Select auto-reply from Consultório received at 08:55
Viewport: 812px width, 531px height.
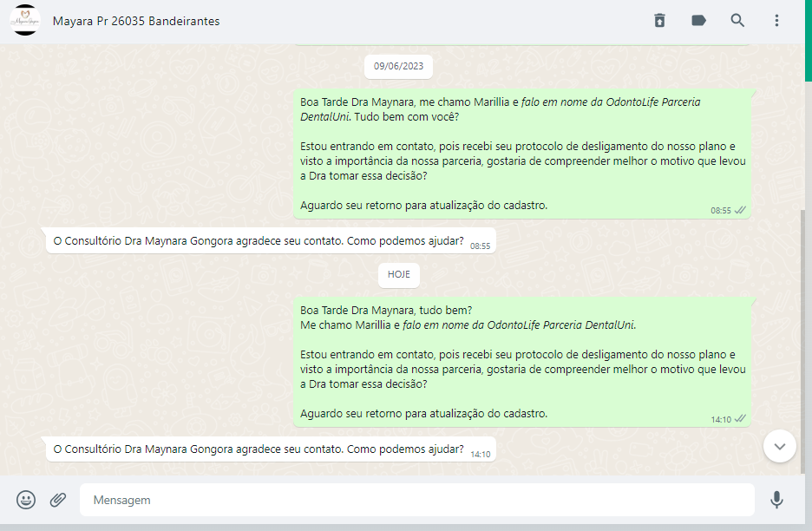pos(271,241)
